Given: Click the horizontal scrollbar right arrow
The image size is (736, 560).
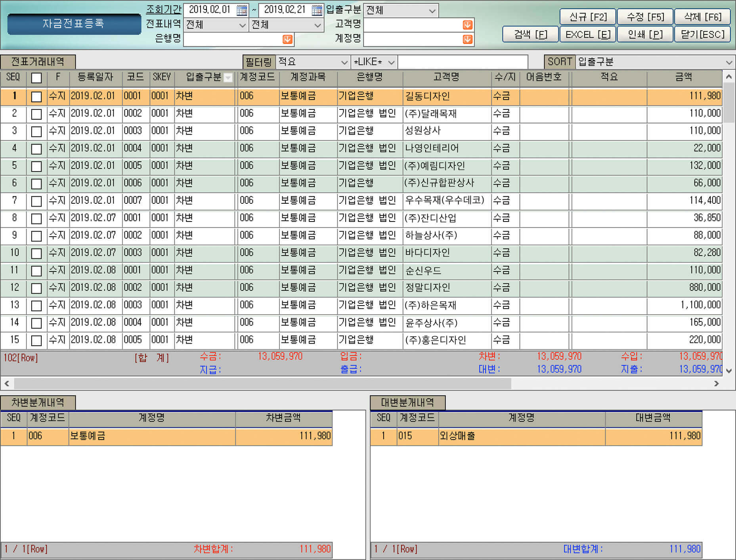Looking at the screenshot, I should [717, 383].
